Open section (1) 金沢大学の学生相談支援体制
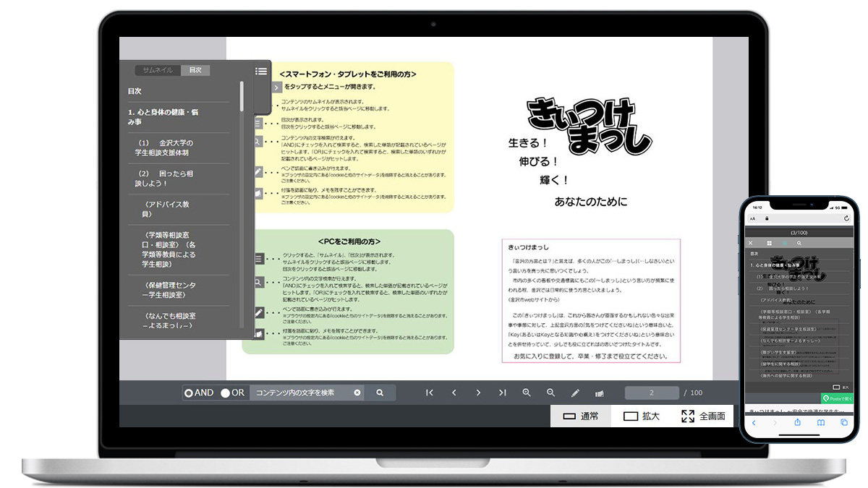This screenshot has height=488, width=868. tap(165, 148)
